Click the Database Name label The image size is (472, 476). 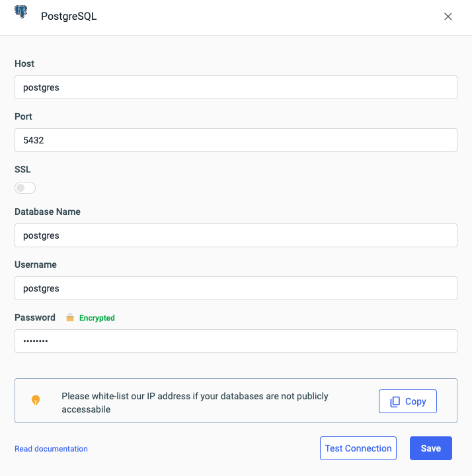point(48,212)
